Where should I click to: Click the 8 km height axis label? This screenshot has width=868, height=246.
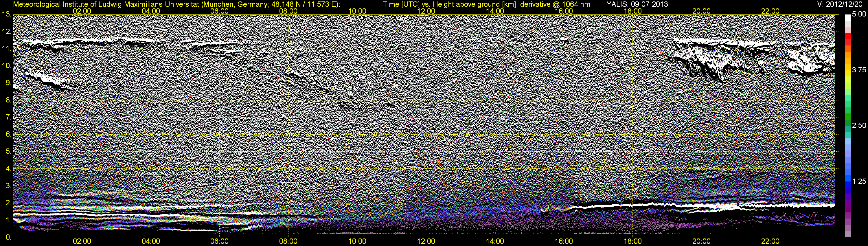click(x=8, y=100)
